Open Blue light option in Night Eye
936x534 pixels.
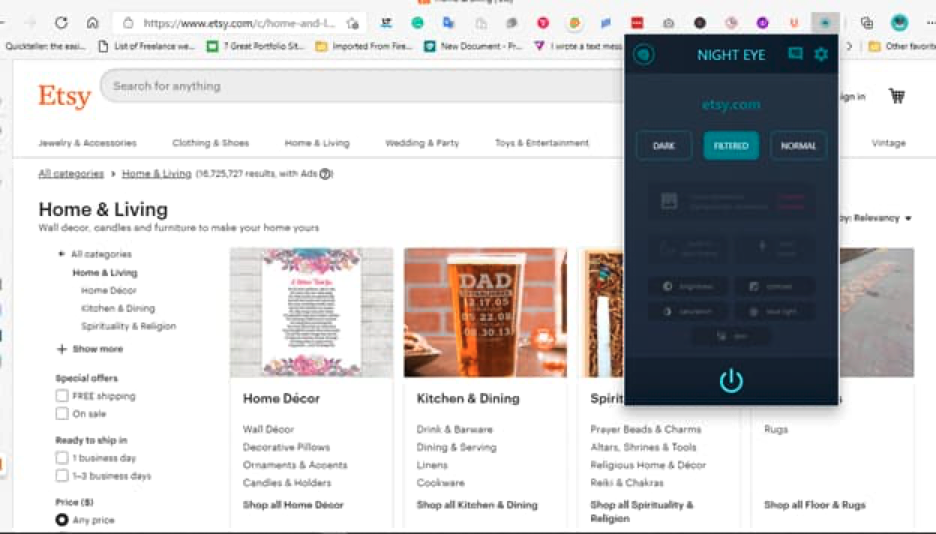(774, 311)
